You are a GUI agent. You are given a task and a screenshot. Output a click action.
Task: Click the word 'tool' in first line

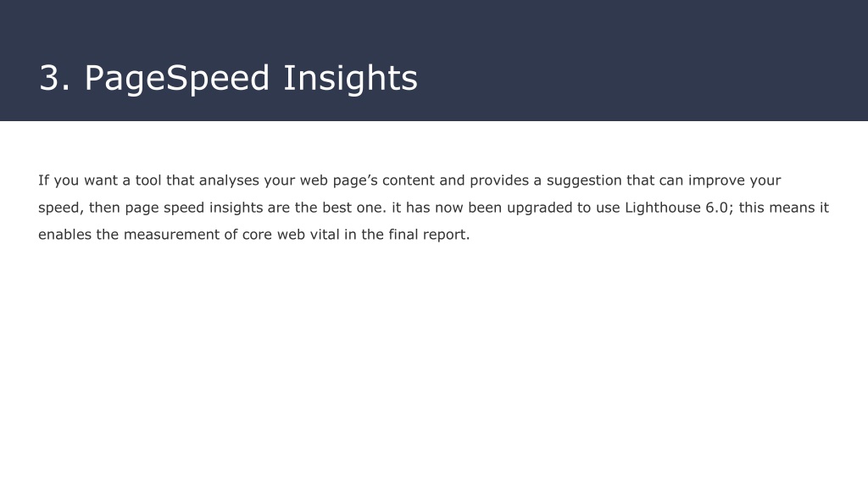[x=148, y=180]
